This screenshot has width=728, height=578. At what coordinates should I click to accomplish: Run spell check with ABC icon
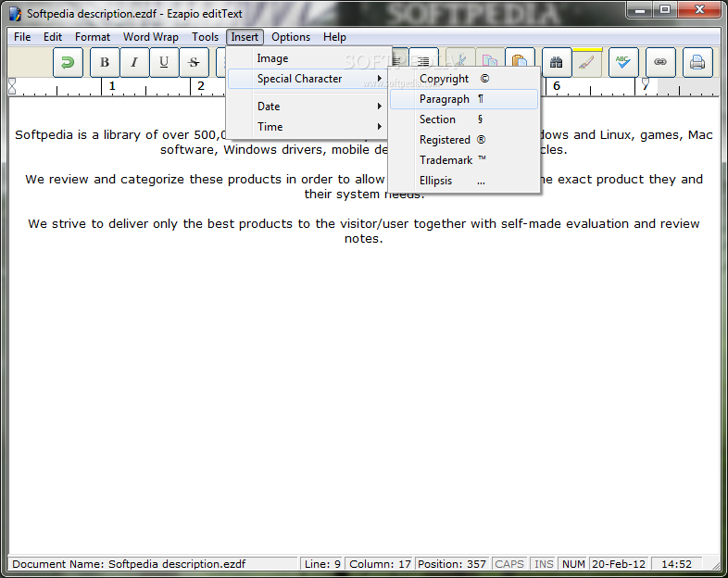pyautogui.click(x=623, y=62)
